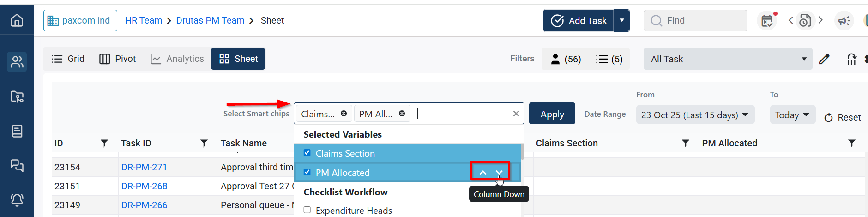The width and height of the screenshot is (868, 217).
Task: Open the team members sidebar icon
Action: coord(17,62)
